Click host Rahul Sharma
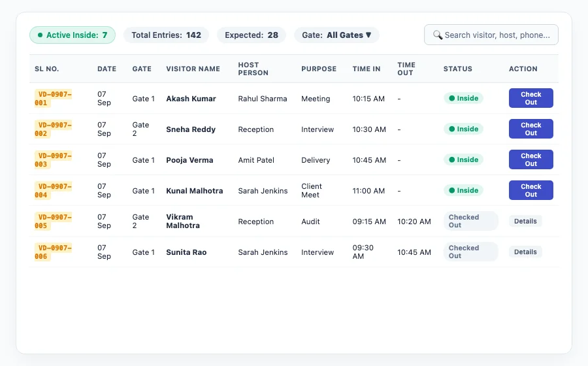The image size is (588, 366). [x=263, y=99]
